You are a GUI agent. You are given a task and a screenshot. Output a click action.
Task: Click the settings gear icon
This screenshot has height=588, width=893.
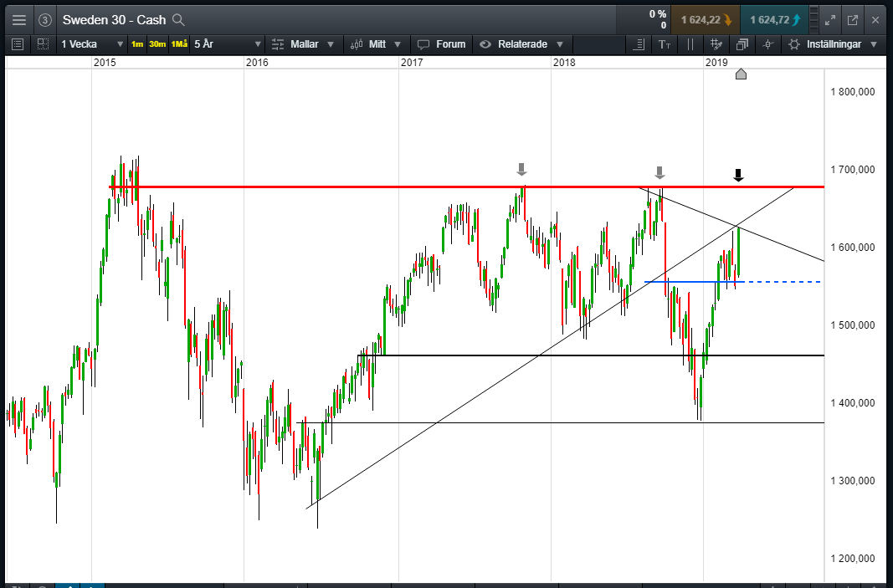click(794, 43)
